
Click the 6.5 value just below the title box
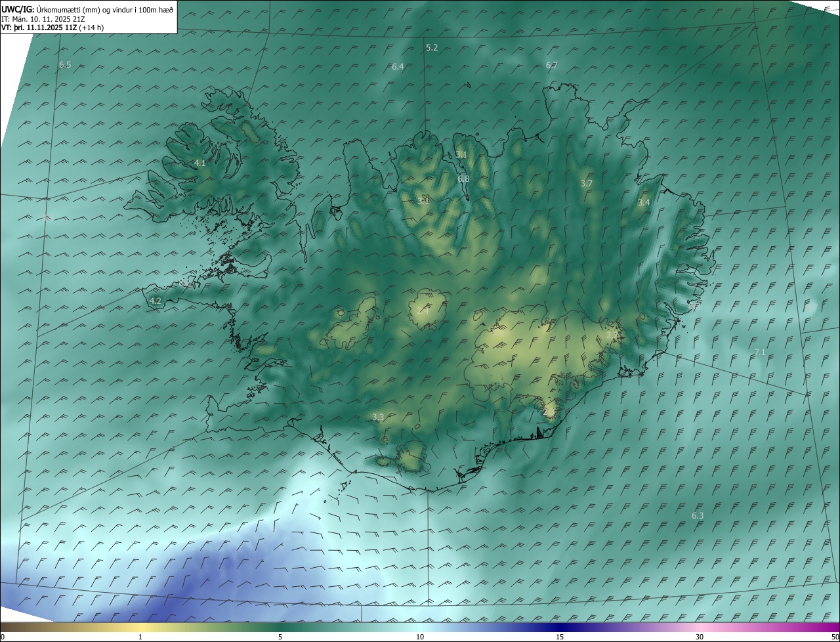(65, 64)
